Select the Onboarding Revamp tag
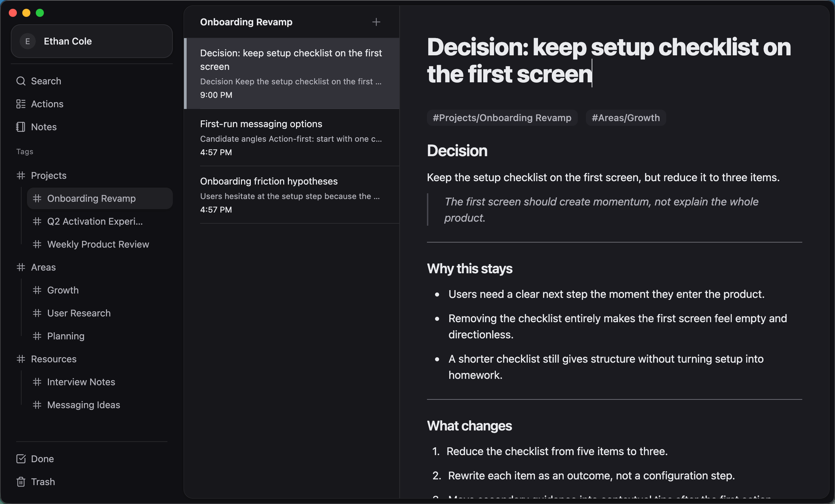Viewport: 835px width, 504px height. pyautogui.click(x=91, y=198)
